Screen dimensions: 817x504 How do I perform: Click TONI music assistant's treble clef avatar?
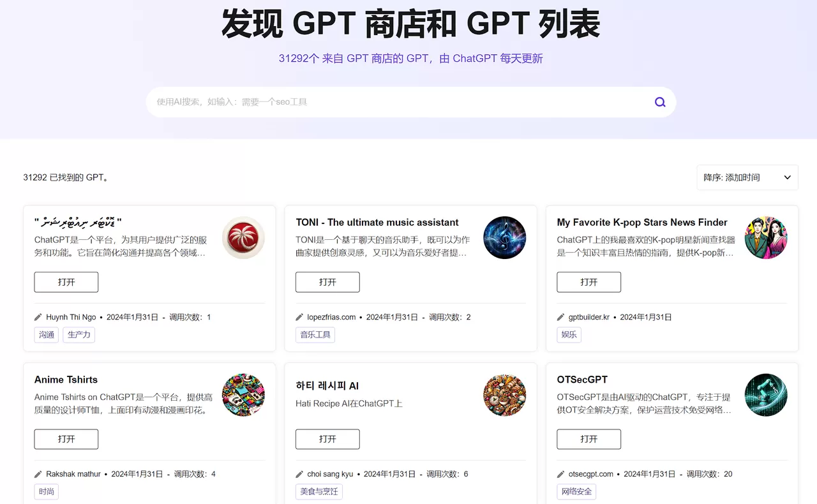click(504, 237)
